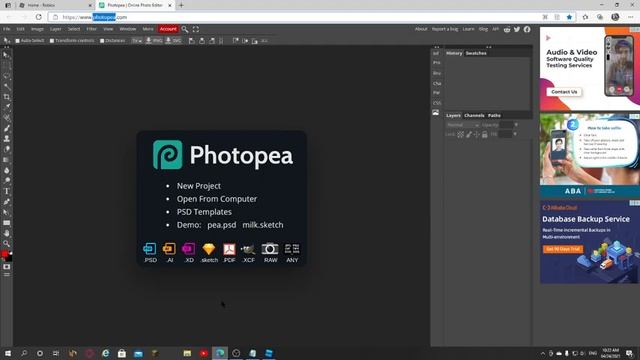
Task: Select the Magic Wand tool
Action: click(x=6, y=87)
